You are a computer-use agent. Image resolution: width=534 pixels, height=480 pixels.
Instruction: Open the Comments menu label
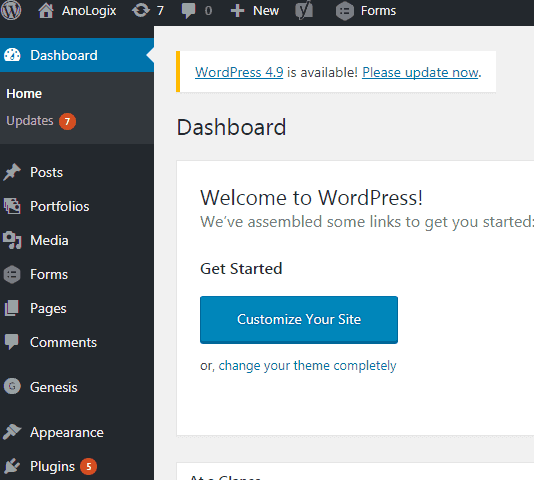63,343
